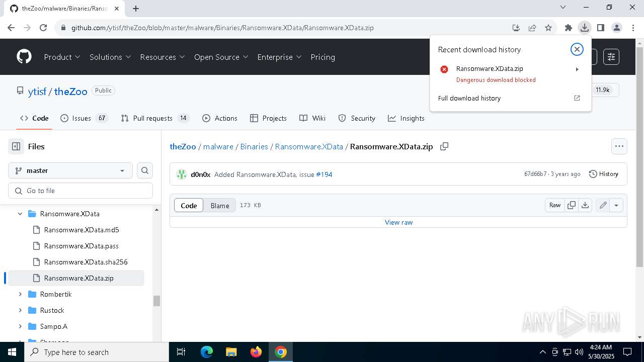
Task: Copy raw file icon
Action: (571, 205)
